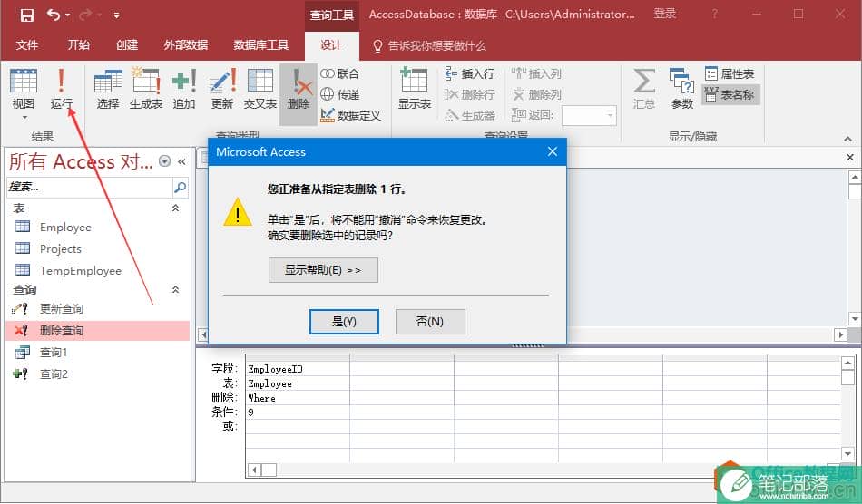Click the 数据定义 data definition option

coord(351,115)
